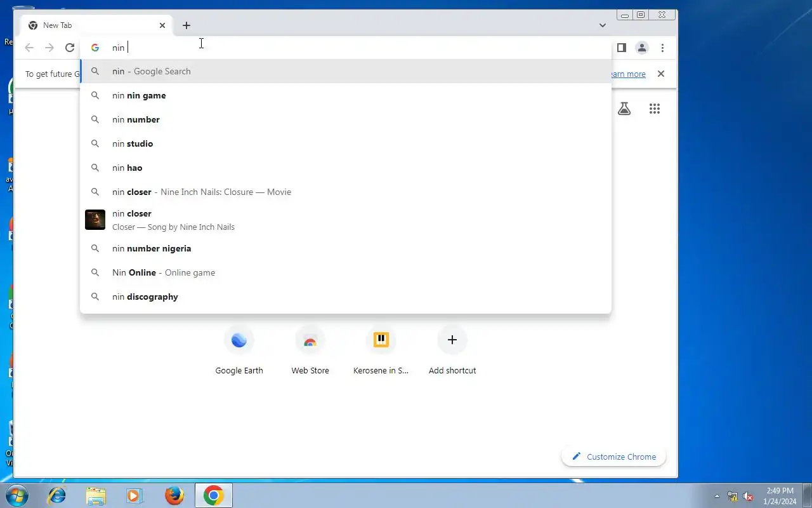Click the Google logo in the address bar
812x508 pixels.
(x=95, y=48)
